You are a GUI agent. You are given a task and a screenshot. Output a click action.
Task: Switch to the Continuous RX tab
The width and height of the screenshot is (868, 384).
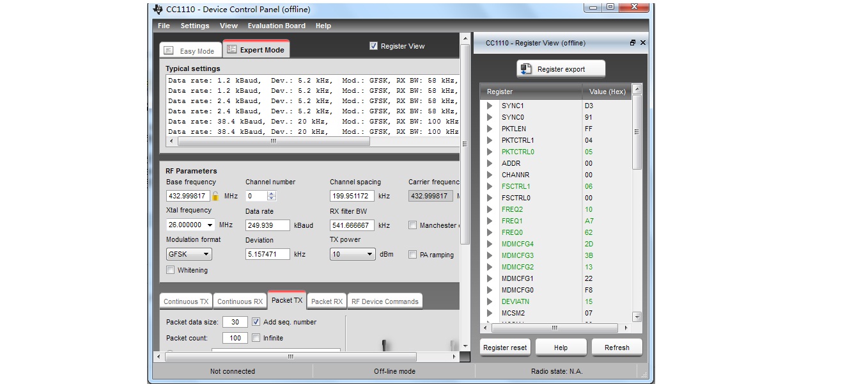pos(240,301)
